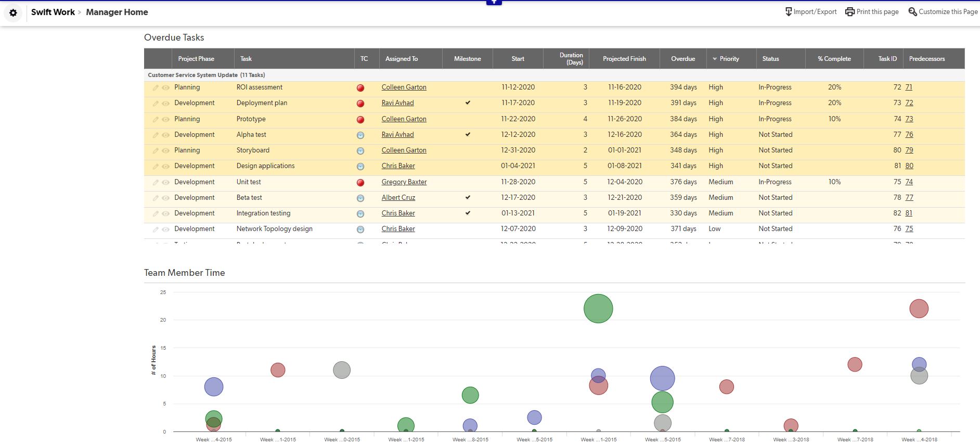Screen dimensions: 980x445
Task: Open the Priority column sort dropdown
Action: [715, 59]
